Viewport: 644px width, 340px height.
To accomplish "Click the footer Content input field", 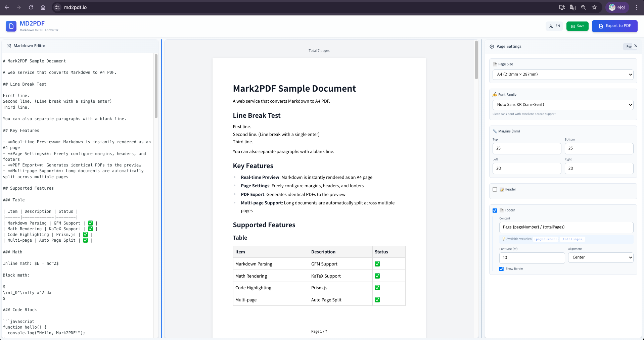I will click(566, 227).
